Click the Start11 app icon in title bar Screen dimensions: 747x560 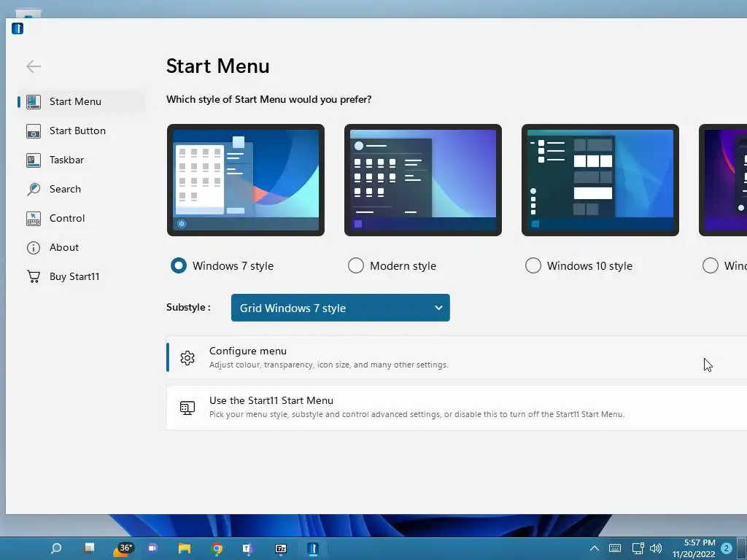(x=18, y=28)
